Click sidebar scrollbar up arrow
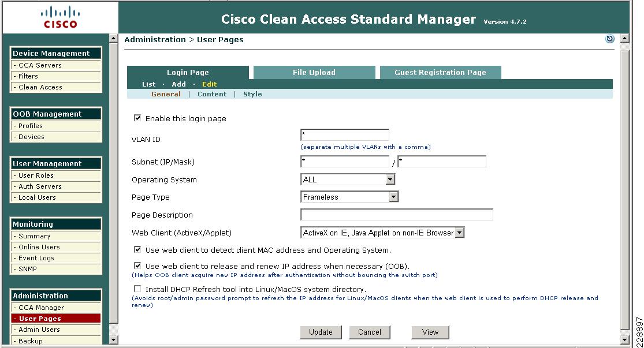The width and height of the screenshot is (644, 348). [114, 39]
